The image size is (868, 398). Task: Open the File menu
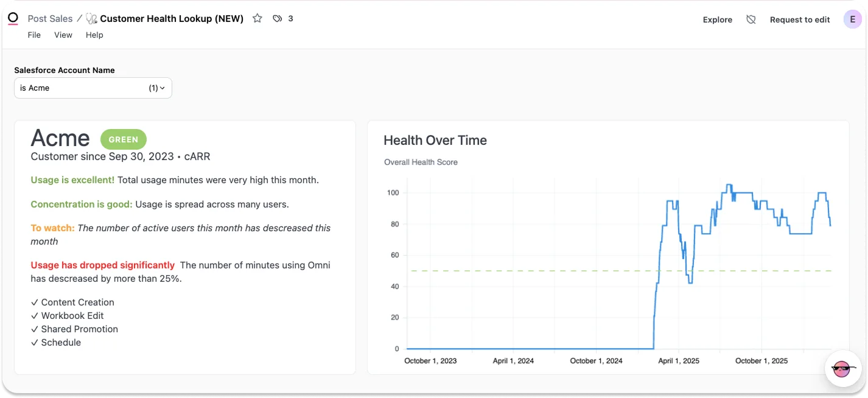pyautogui.click(x=34, y=35)
